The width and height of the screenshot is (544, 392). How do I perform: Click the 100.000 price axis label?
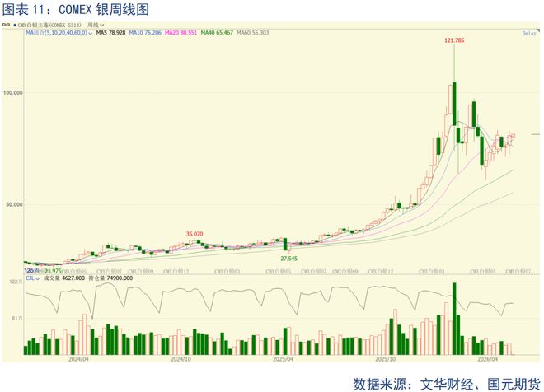pos(13,93)
